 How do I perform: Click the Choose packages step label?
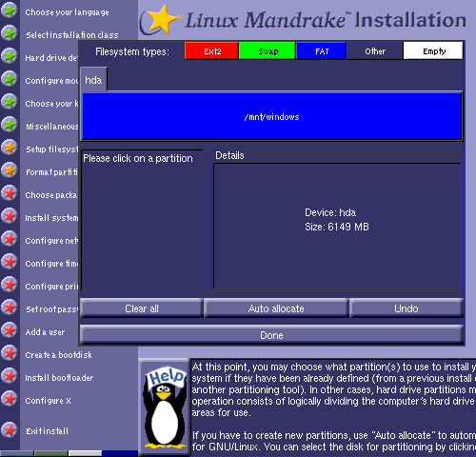(x=51, y=195)
